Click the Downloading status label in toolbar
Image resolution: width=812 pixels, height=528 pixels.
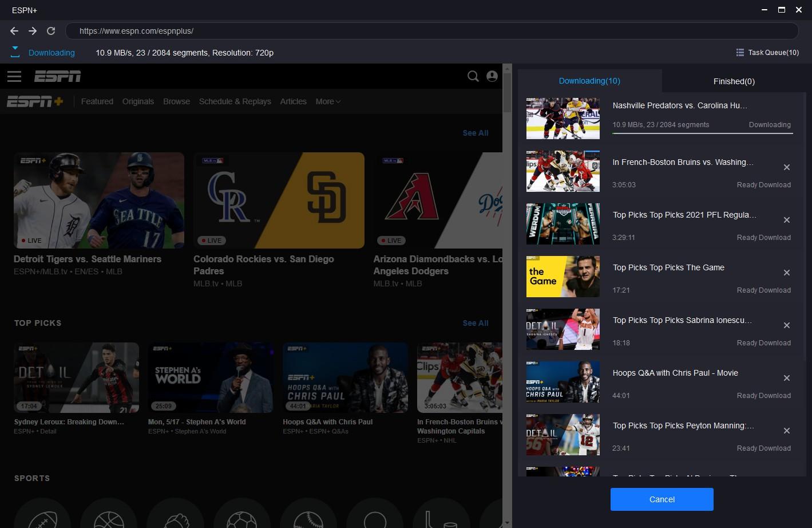click(52, 53)
